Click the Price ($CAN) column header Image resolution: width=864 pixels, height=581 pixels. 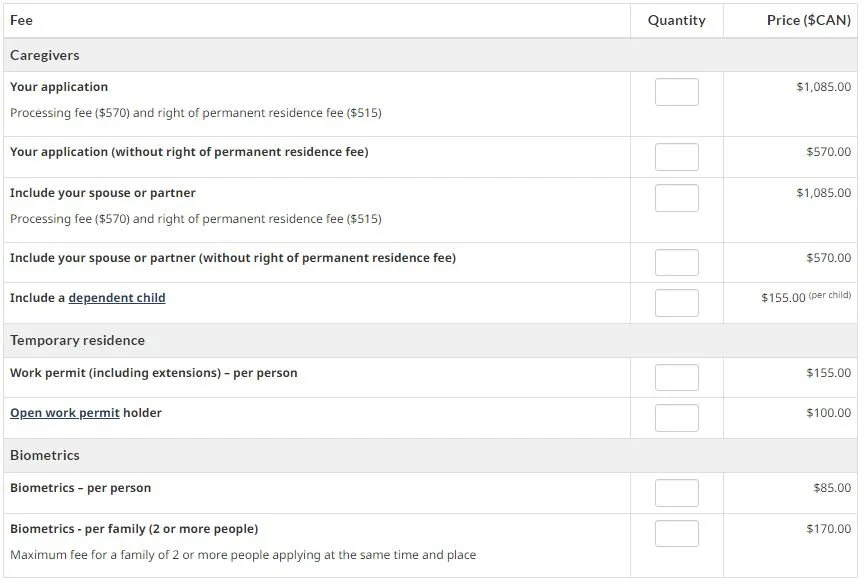(808, 20)
